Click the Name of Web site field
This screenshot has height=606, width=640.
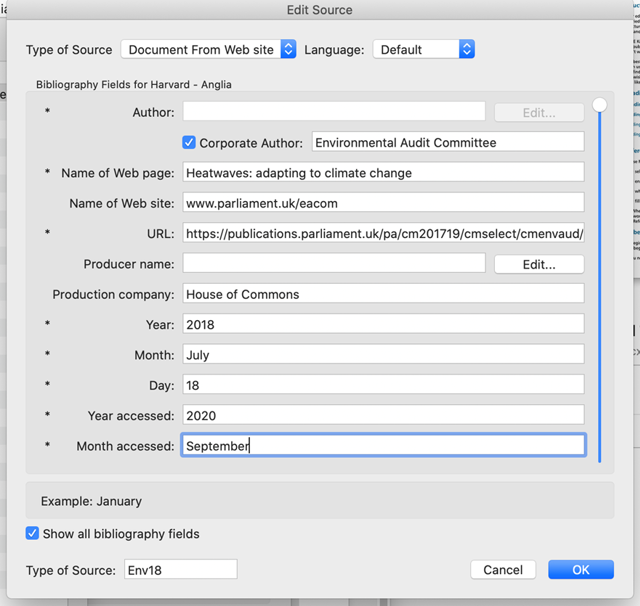click(383, 202)
